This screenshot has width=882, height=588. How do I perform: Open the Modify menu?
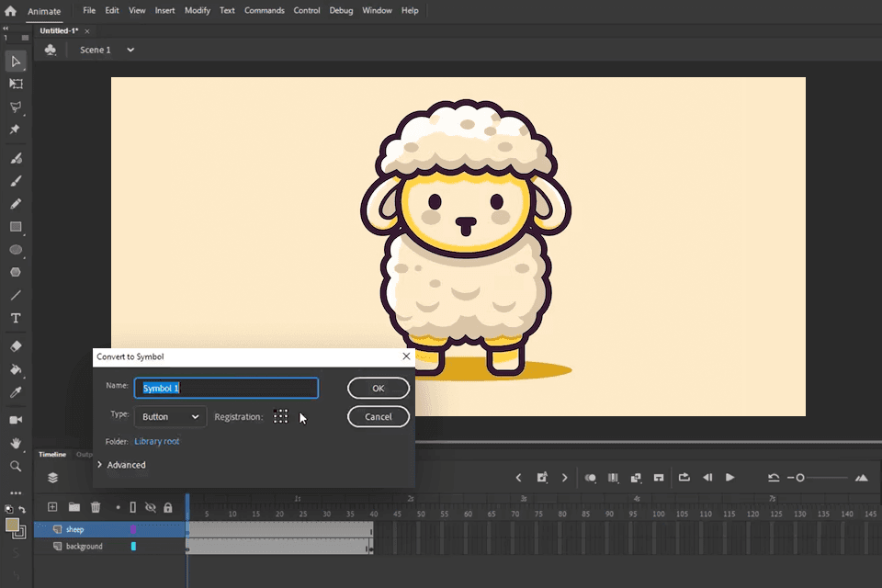click(x=197, y=11)
